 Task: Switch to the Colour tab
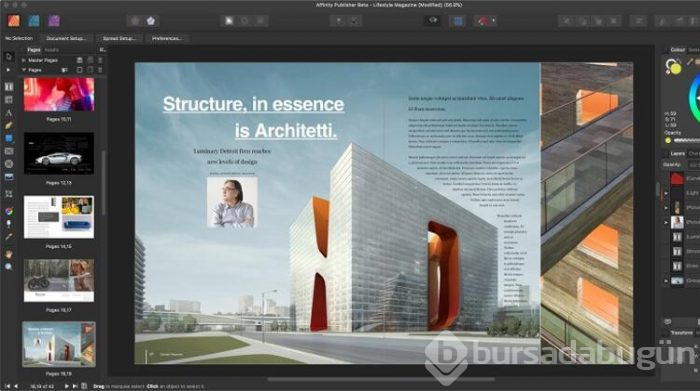tap(677, 50)
